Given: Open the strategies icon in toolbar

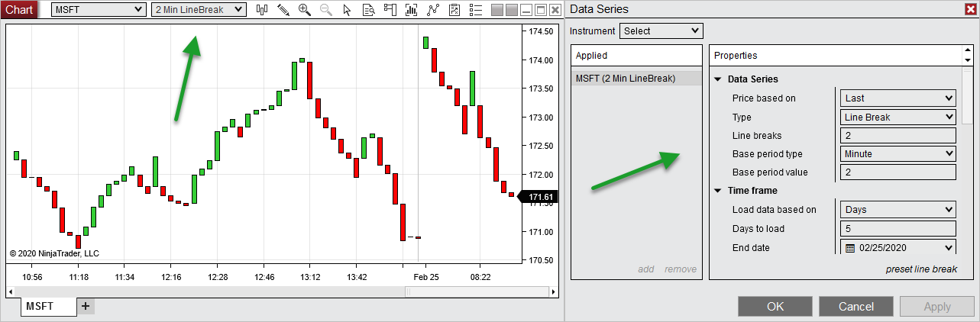Looking at the screenshot, I should pyautogui.click(x=454, y=10).
